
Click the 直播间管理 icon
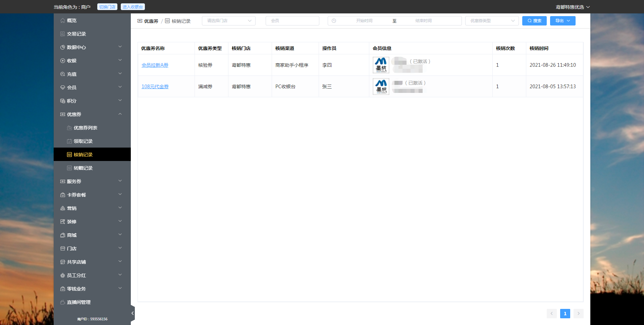pos(63,302)
